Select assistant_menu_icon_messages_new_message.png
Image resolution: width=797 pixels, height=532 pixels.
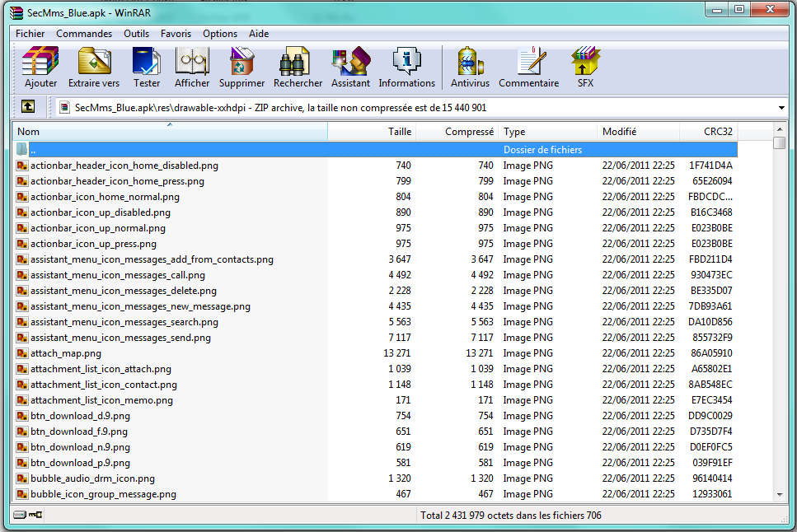point(140,306)
